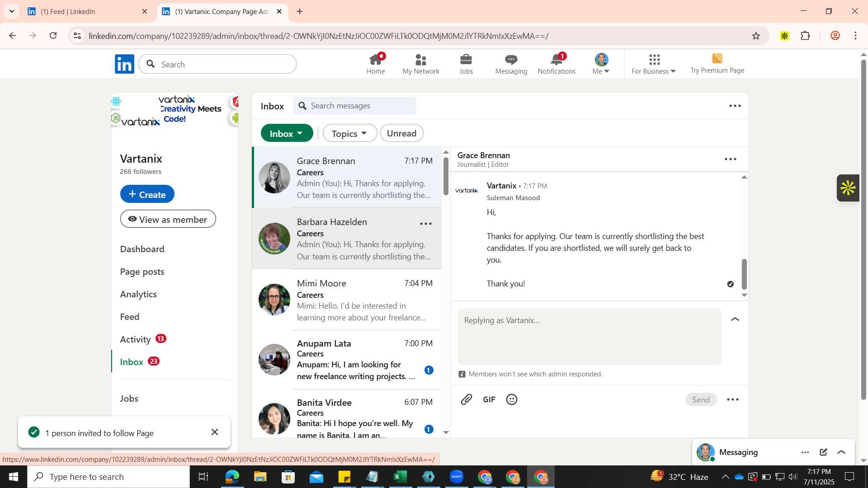Click the Windows search box

tap(108, 477)
